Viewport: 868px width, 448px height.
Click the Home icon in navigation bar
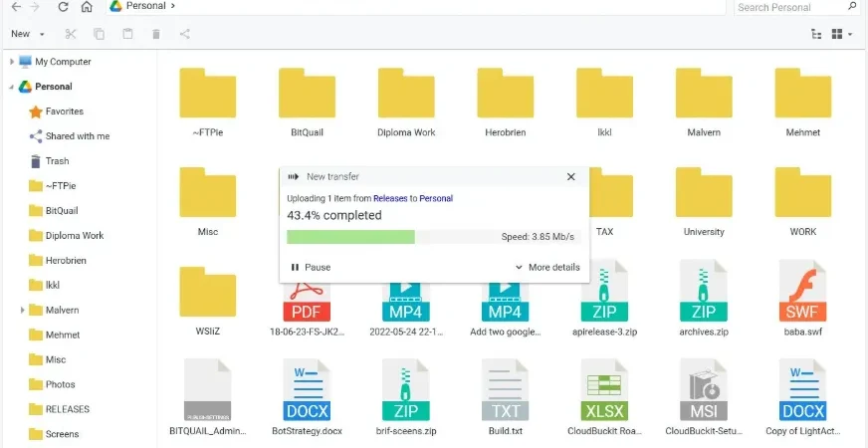coord(87,7)
